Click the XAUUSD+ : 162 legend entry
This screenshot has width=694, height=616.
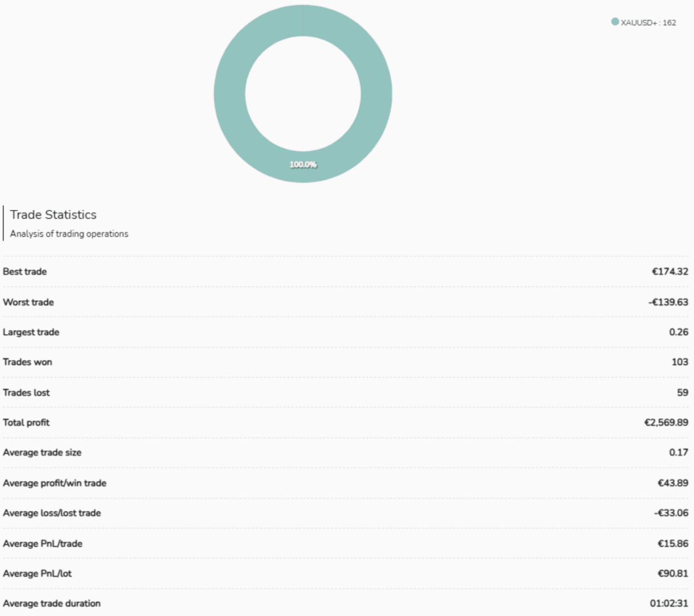click(648, 22)
